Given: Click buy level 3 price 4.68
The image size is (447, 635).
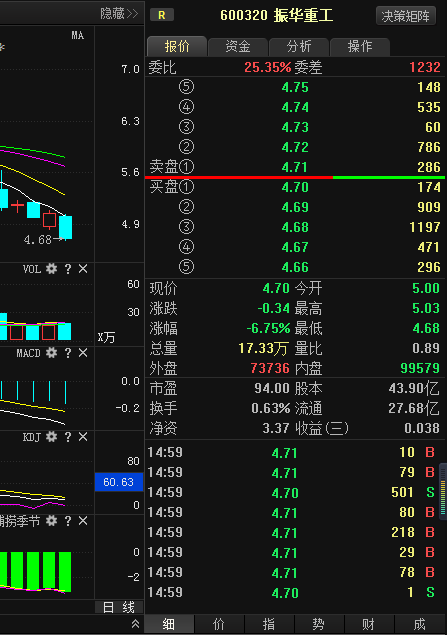Looking at the screenshot, I should 295,227.
